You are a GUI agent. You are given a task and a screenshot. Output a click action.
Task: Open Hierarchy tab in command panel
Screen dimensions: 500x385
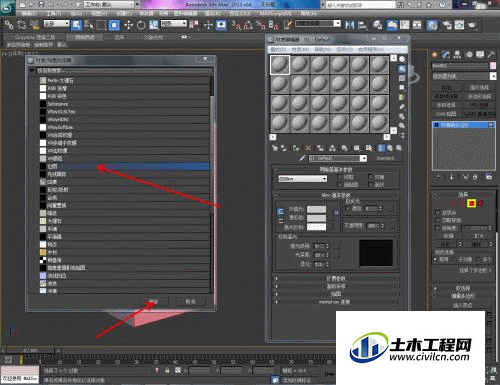coord(457,54)
